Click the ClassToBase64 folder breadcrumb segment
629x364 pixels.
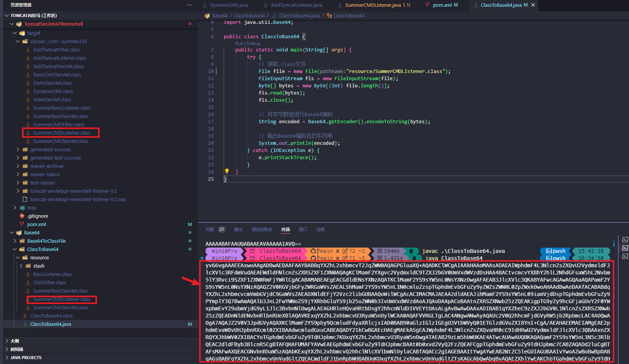(249, 15)
